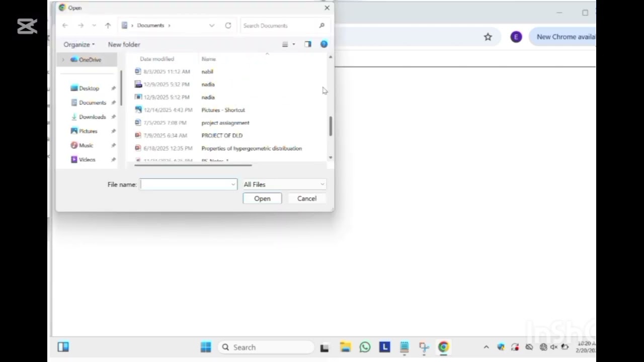644x362 pixels.
Task: Select the file named nabil
Action: pyautogui.click(x=207, y=72)
